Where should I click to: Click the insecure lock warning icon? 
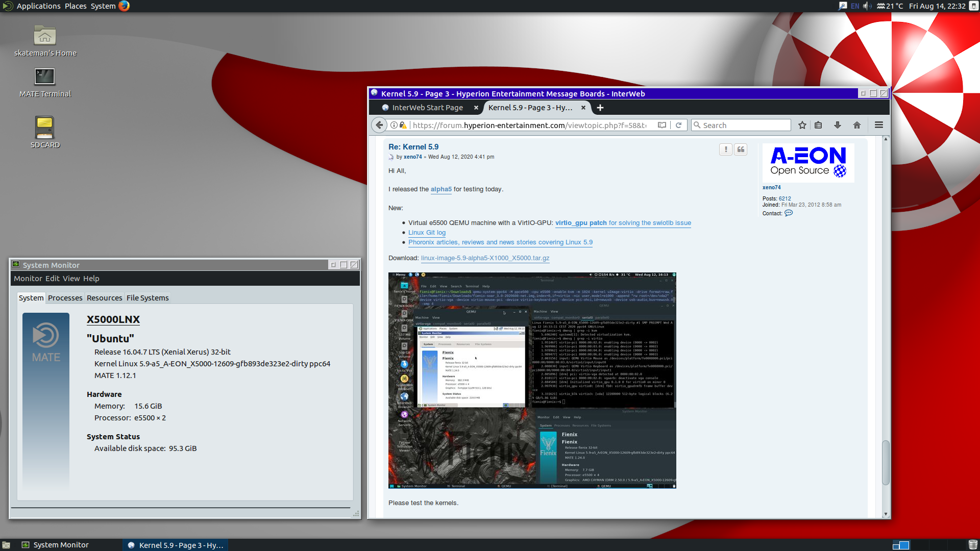[x=403, y=125]
